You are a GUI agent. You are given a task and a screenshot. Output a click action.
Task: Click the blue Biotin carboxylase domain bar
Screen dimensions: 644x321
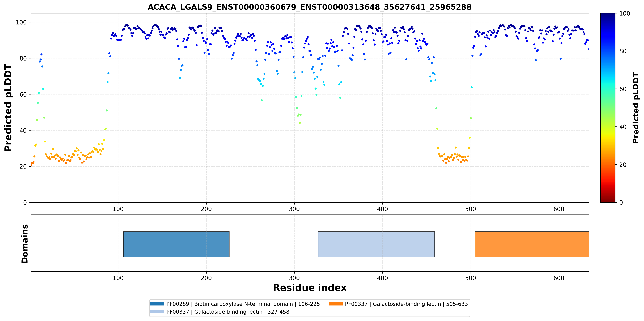176,244
